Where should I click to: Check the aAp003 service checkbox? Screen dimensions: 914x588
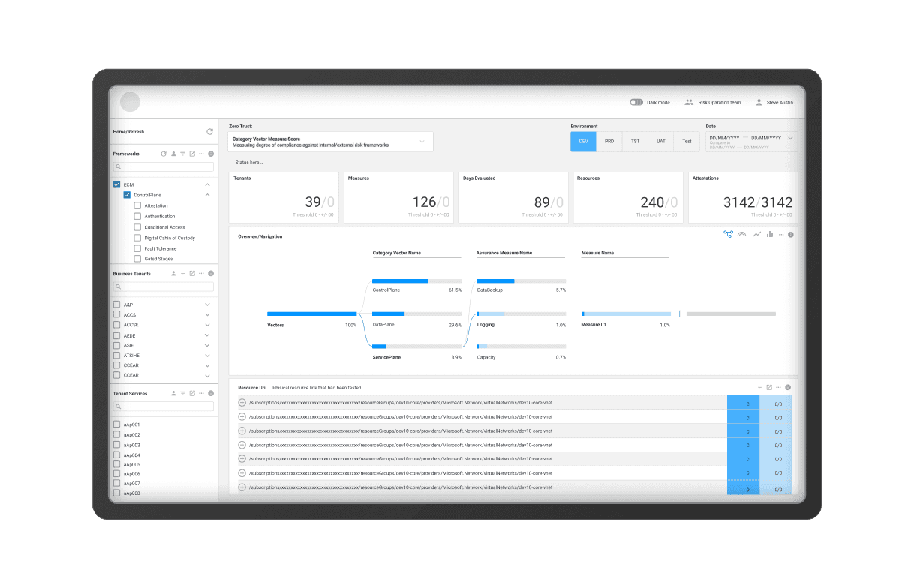(x=116, y=445)
